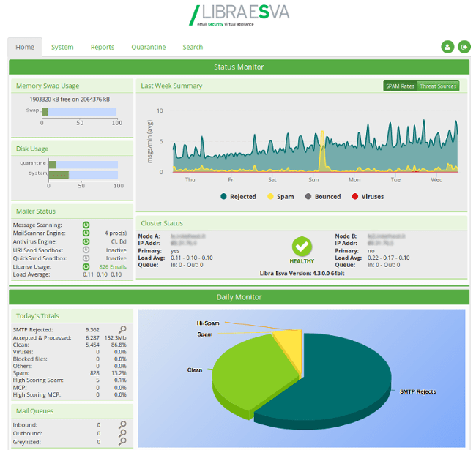Click Last Week Summary heading
This screenshot has width=476, height=450.
171,86
